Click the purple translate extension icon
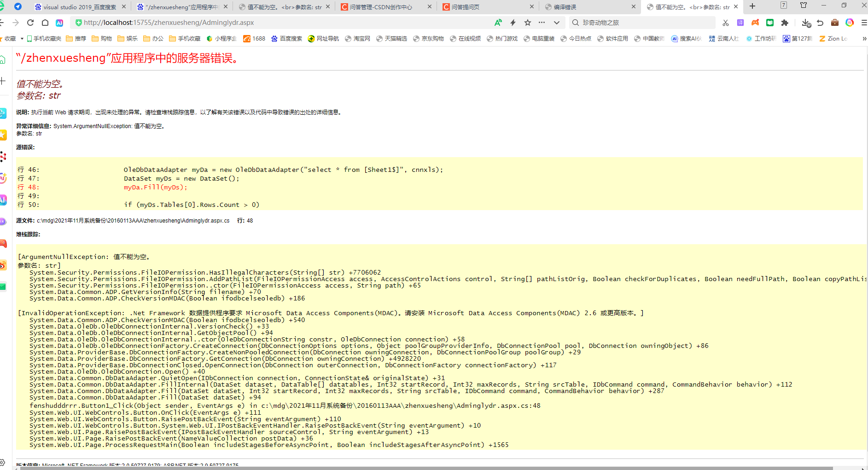Screen dimensions: 868x470 pos(740,23)
